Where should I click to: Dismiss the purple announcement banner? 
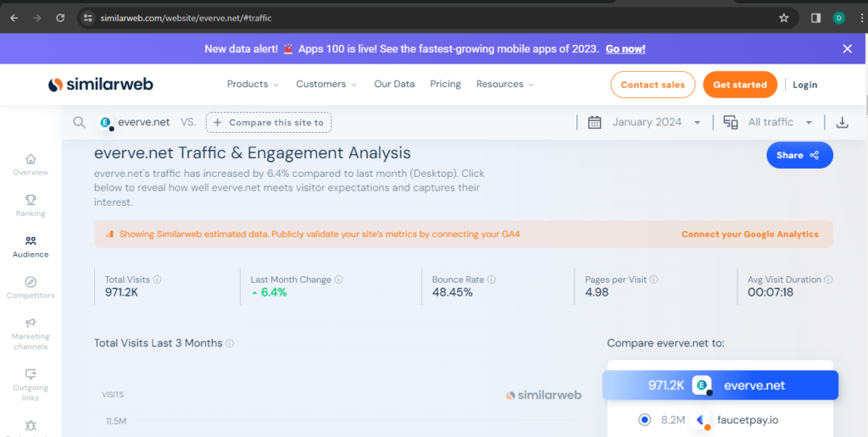(x=847, y=49)
